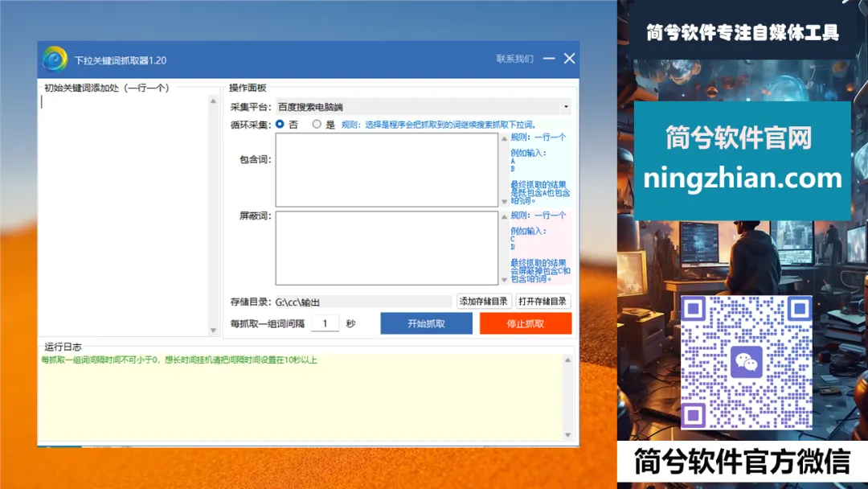Image resolution: width=868 pixels, height=489 pixels.
Task: Click the 简兮软件官方微信 caption
Action: (742, 462)
